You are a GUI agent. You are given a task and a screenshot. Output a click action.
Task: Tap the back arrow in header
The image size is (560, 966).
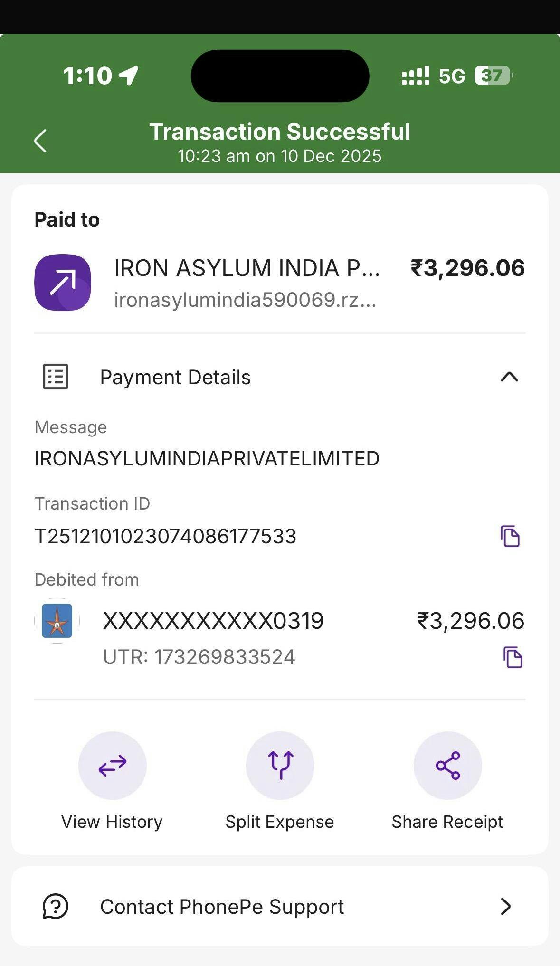tap(41, 141)
